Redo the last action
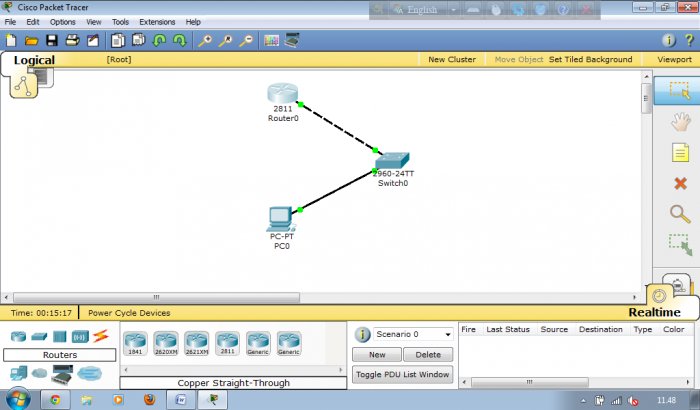 [x=179, y=41]
